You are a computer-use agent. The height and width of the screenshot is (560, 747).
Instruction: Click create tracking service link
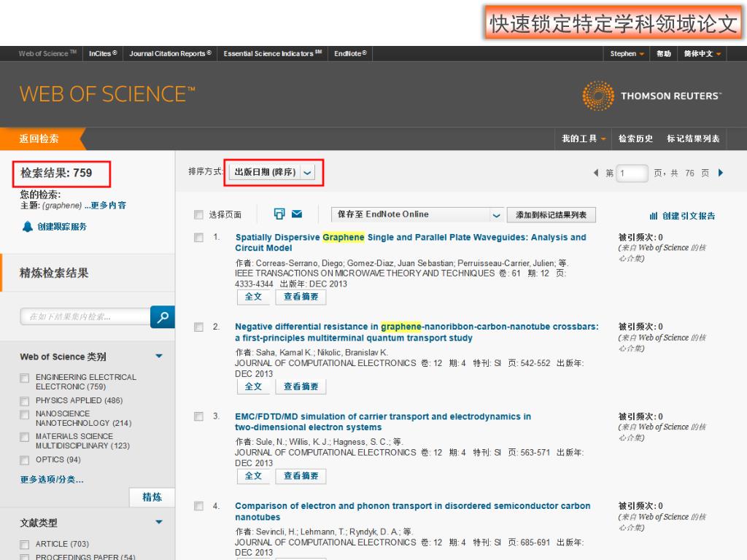pyautogui.click(x=62, y=227)
